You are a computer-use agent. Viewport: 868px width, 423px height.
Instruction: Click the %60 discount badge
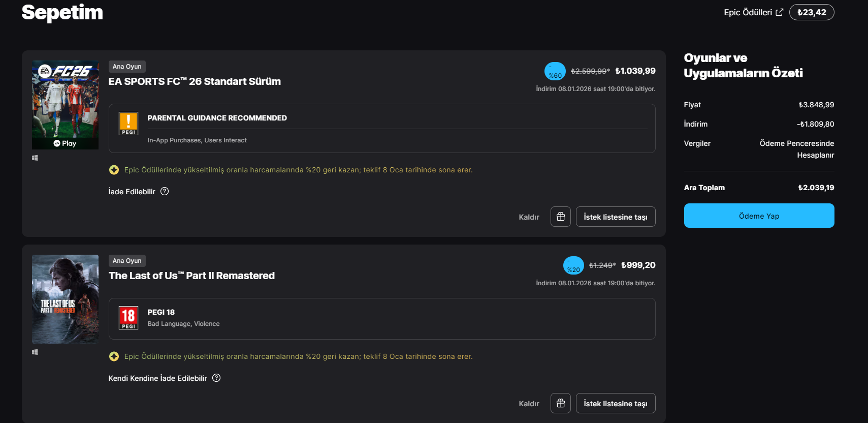(555, 71)
